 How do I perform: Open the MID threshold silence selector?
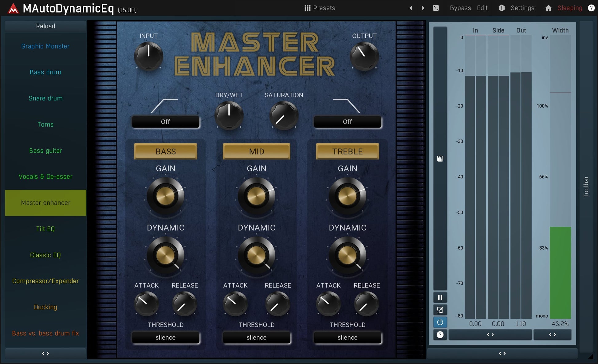tap(256, 338)
